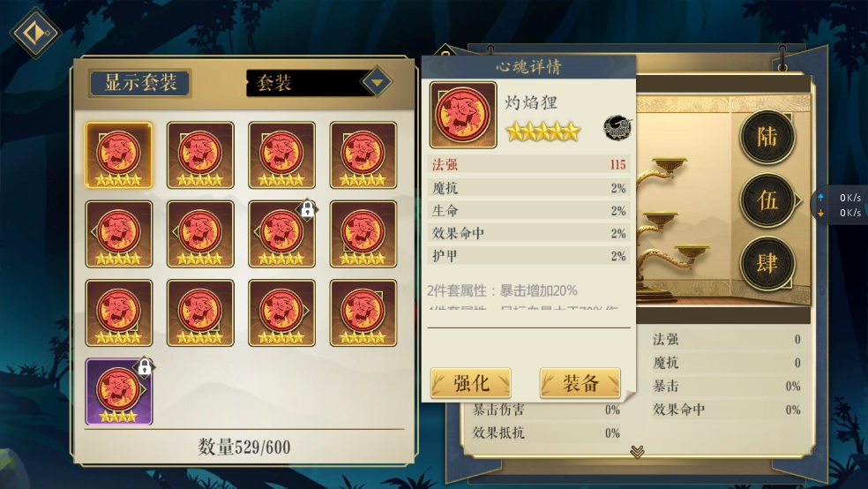
Task: Expand the 套装 filter combo box
Action: tap(318, 82)
